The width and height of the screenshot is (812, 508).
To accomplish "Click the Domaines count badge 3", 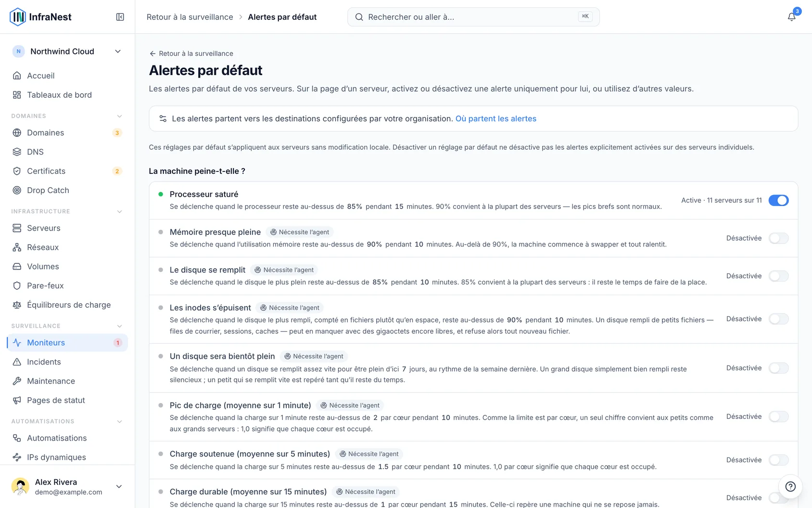I will pos(117,133).
